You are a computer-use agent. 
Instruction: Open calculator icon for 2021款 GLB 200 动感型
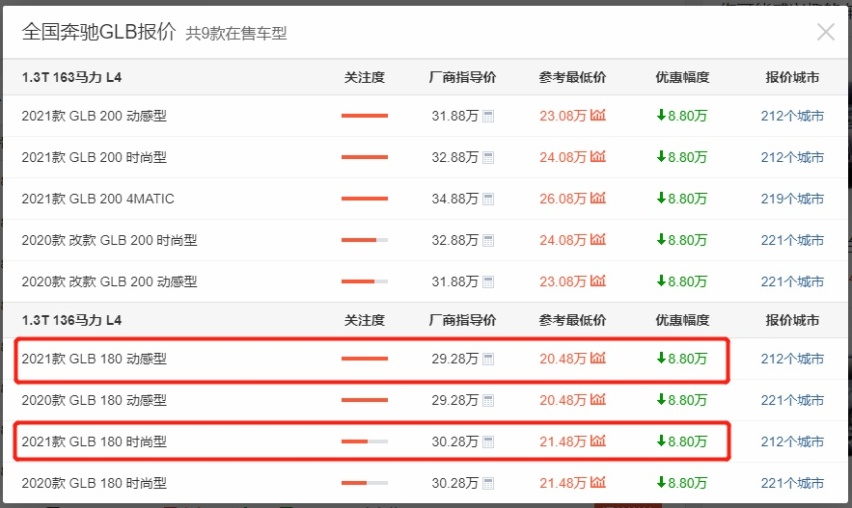488,116
